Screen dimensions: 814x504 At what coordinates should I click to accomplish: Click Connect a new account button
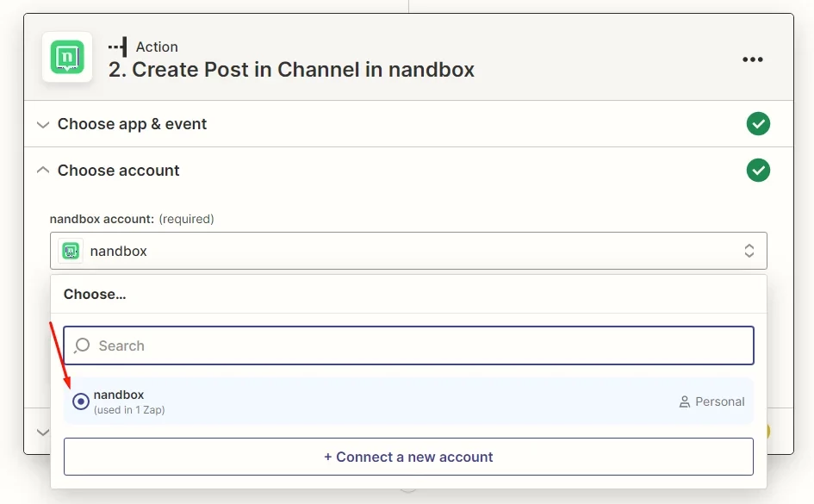click(x=408, y=457)
